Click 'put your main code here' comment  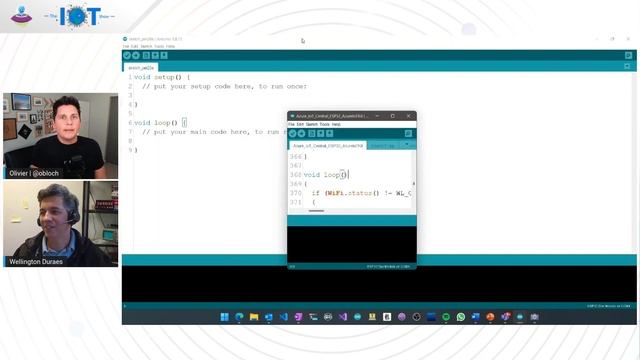(214, 132)
